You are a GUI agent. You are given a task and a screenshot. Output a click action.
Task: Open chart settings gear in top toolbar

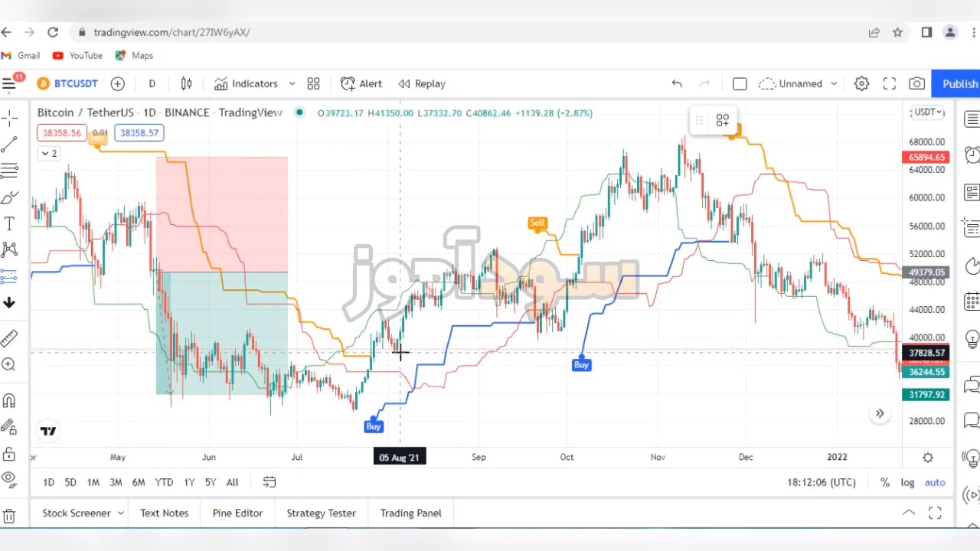(861, 83)
